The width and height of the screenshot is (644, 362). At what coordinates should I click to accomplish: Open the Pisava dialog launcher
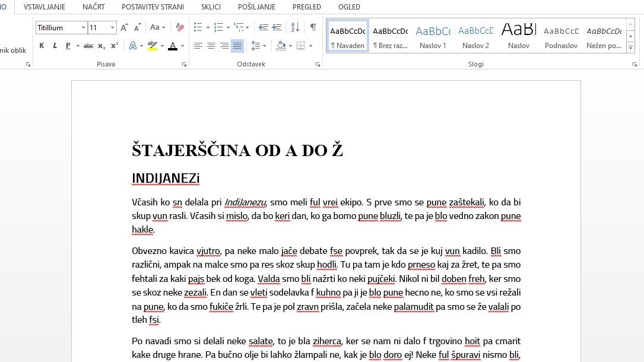(x=185, y=64)
